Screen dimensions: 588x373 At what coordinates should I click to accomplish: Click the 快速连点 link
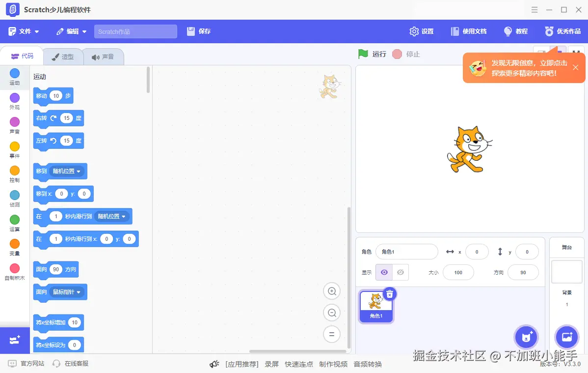[x=299, y=364]
